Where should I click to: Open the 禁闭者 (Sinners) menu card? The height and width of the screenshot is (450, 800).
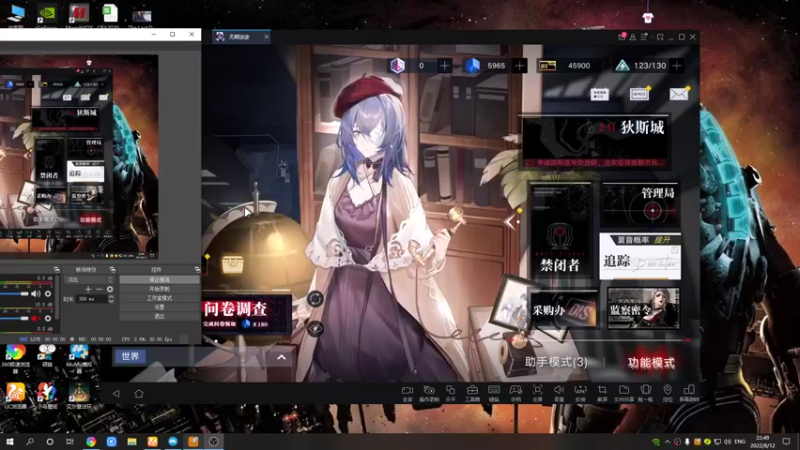(561, 231)
